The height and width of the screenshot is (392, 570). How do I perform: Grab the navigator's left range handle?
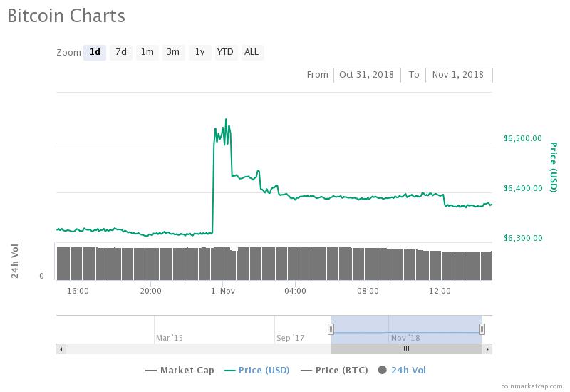coord(331,329)
